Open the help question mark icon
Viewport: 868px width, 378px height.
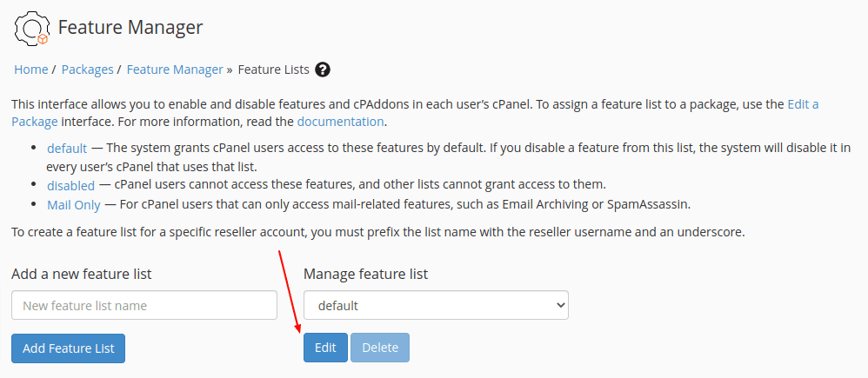point(322,70)
